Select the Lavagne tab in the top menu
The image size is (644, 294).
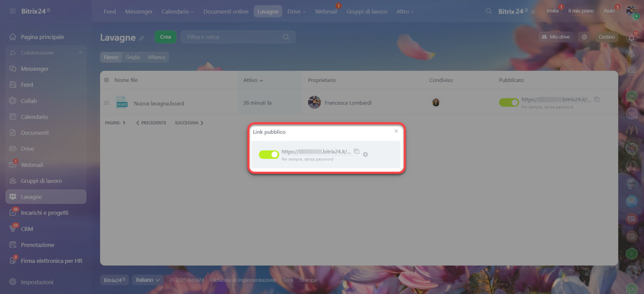268,11
